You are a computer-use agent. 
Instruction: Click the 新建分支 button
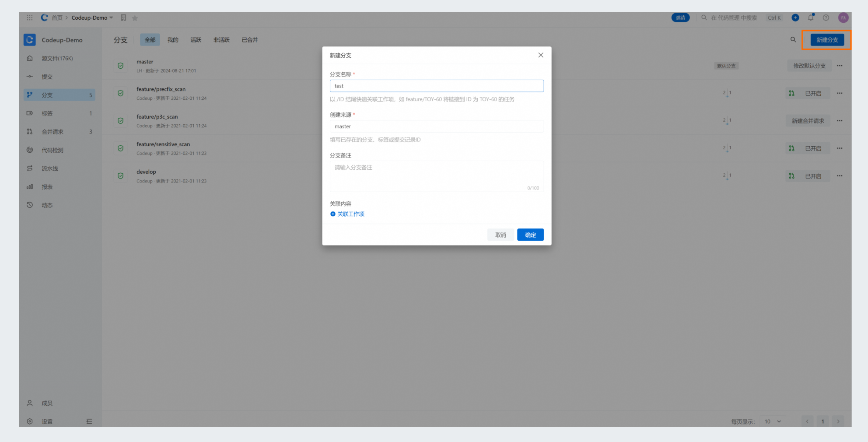click(827, 40)
